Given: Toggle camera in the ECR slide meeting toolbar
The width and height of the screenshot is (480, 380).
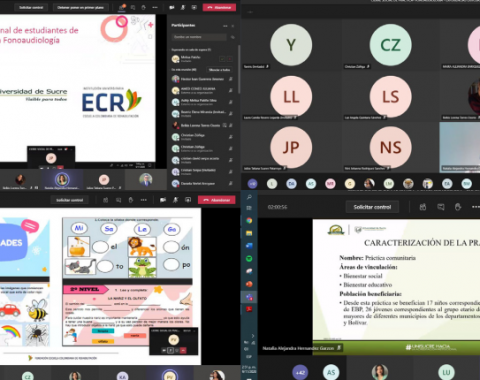Looking at the screenshot, I should (172, 7).
